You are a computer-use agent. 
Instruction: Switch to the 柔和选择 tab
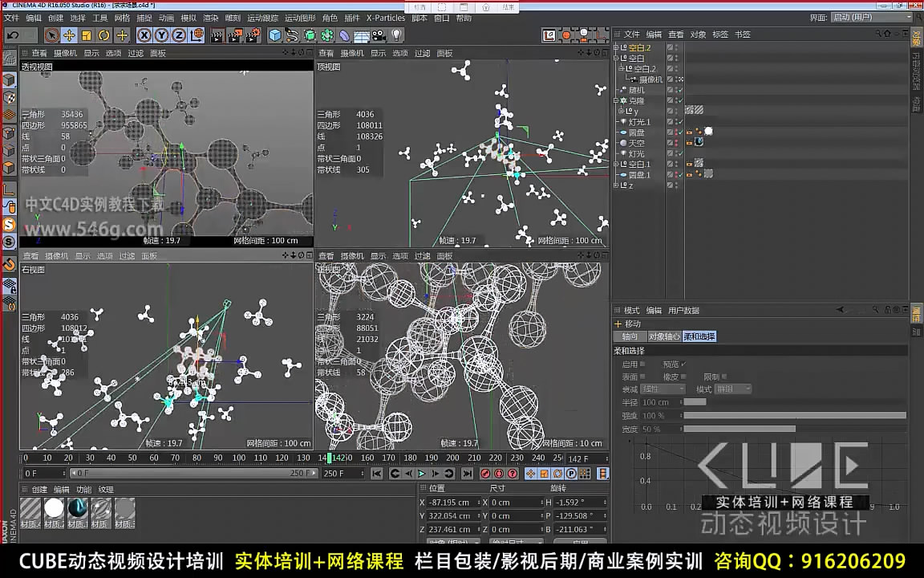pyautogui.click(x=699, y=337)
